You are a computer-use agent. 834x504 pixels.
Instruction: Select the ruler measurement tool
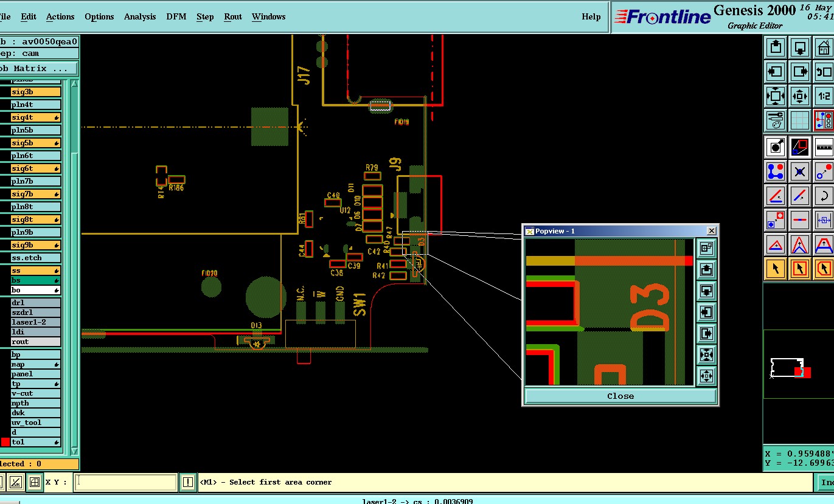tap(824, 147)
